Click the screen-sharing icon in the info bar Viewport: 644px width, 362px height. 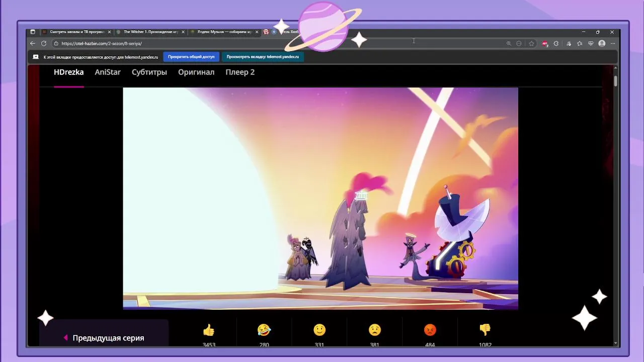click(x=36, y=57)
